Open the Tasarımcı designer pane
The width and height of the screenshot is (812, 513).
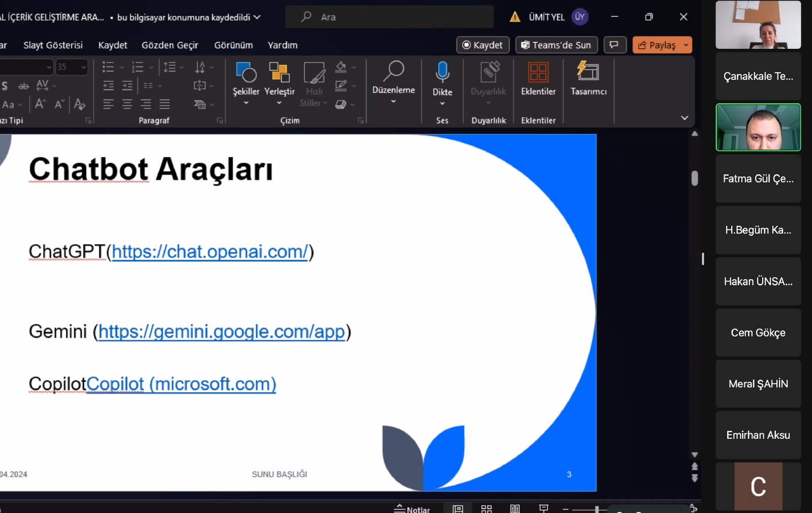pyautogui.click(x=588, y=78)
